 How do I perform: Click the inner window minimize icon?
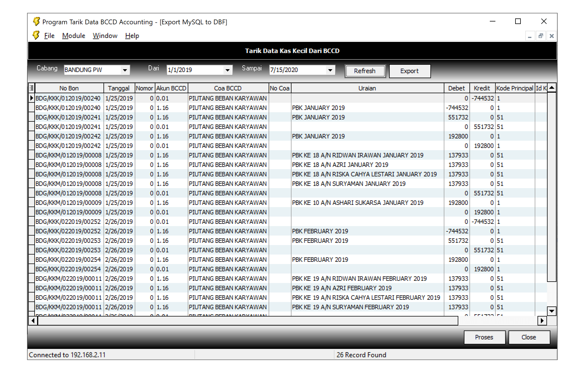tap(530, 36)
